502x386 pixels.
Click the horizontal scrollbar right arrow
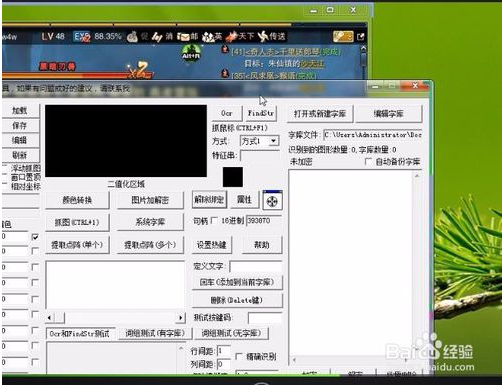point(180,318)
